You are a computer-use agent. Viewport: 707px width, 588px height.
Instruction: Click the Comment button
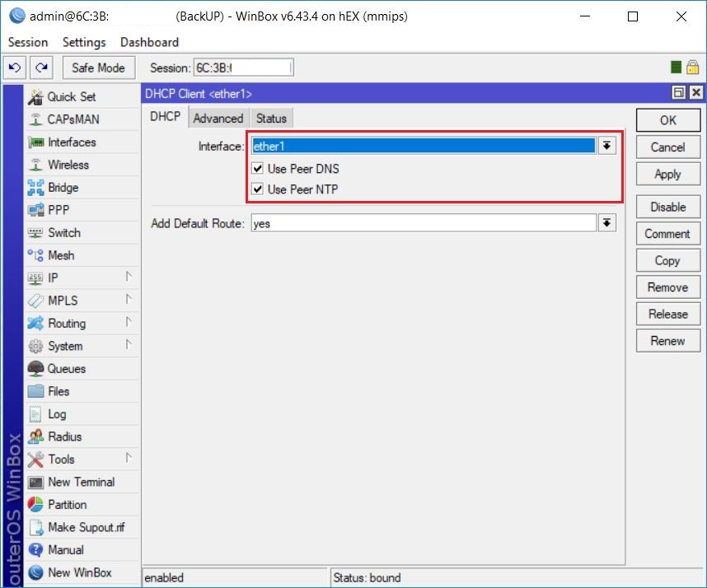668,234
